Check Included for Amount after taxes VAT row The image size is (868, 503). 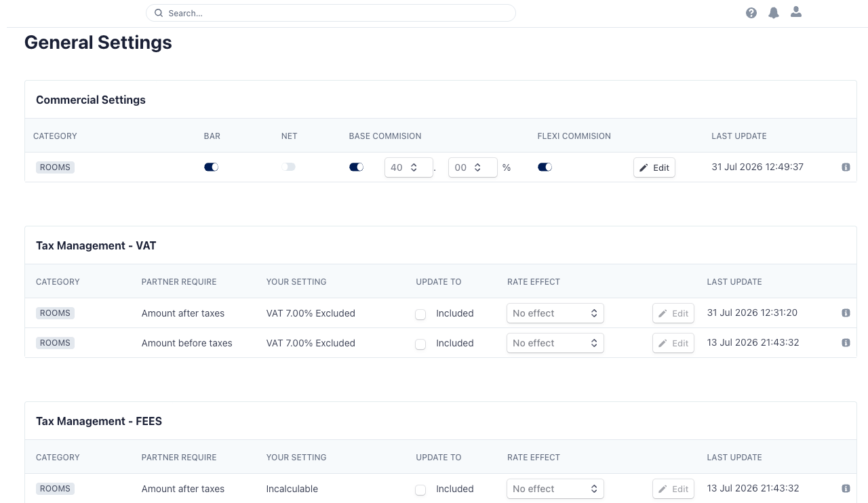coord(420,314)
